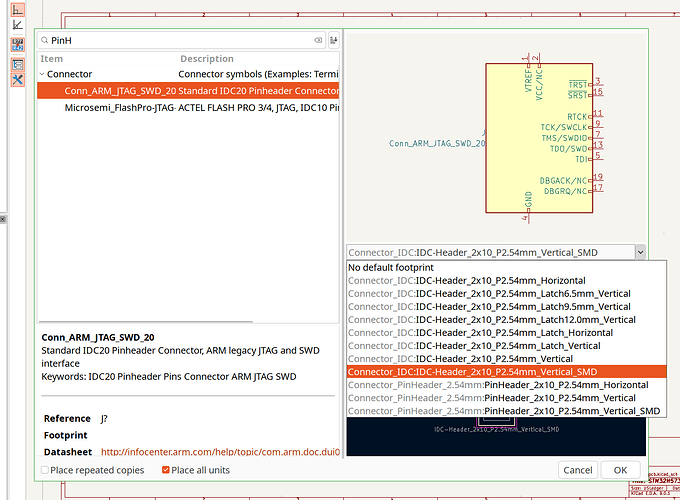Screen dimensions: 680x500
Task: Focus the PinH search field
Action: click(x=181, y=40)
